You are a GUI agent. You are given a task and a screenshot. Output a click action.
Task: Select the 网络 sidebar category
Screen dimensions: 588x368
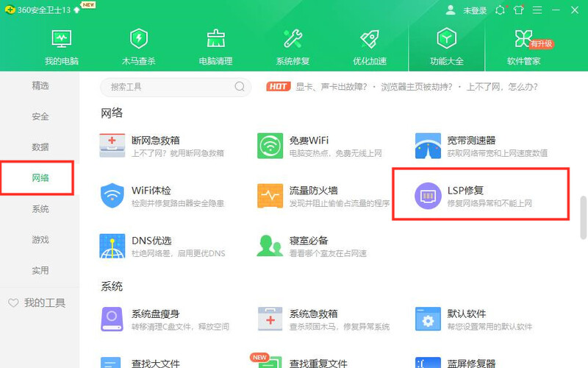pos(40,178)
